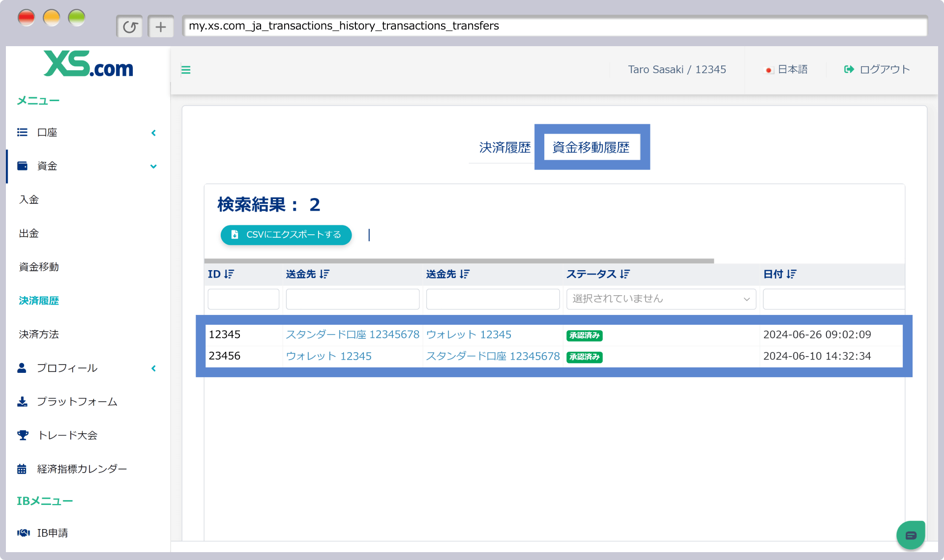Viewport: 944px width, 560px height.
Task: Open 出金 menu item
Action: tap(29, 233)
